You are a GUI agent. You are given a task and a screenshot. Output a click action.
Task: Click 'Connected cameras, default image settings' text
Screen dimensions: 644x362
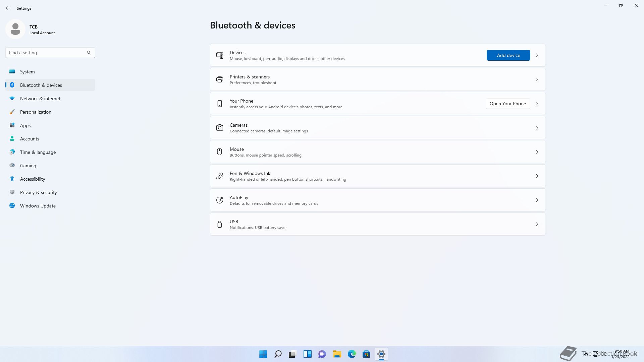[x=269, y=131]
